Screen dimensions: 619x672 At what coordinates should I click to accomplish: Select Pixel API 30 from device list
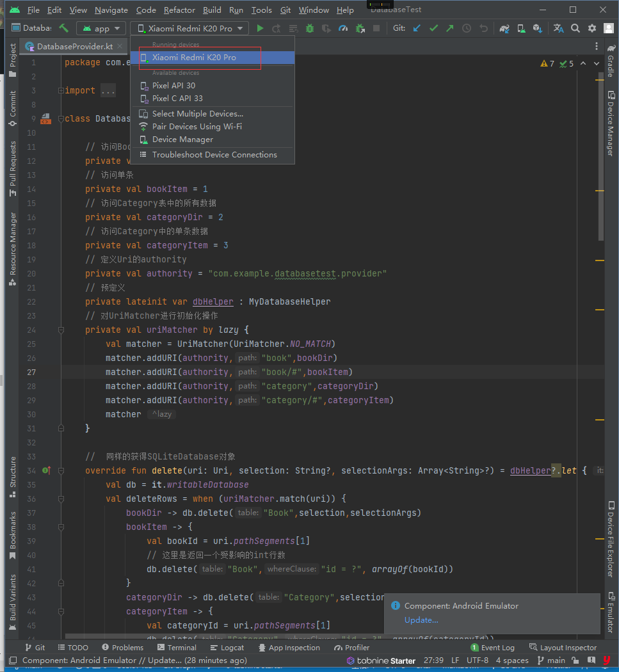(x=173, y=86)
